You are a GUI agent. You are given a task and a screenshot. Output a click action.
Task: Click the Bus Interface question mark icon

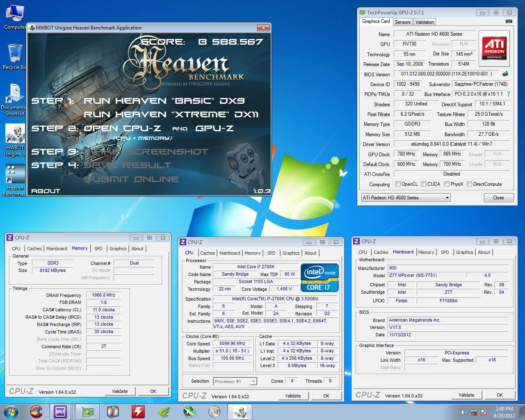(x=509, y=94)
